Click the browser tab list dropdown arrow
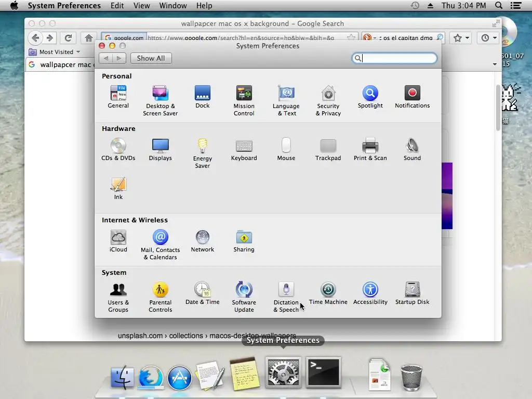The height and width of the screenshot is (399, 532). [x=495, y=64]
